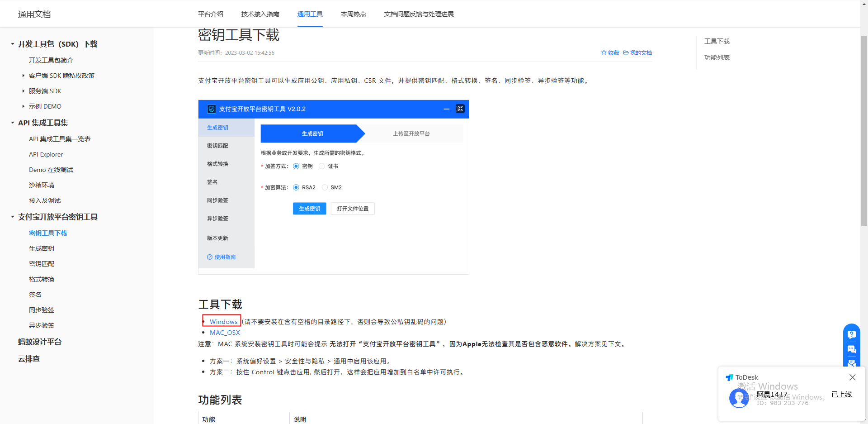This screenshot has height=424, width=868.
Task: Select the RSA2 encryption algorithm option
Action: (x=296, y=187)
